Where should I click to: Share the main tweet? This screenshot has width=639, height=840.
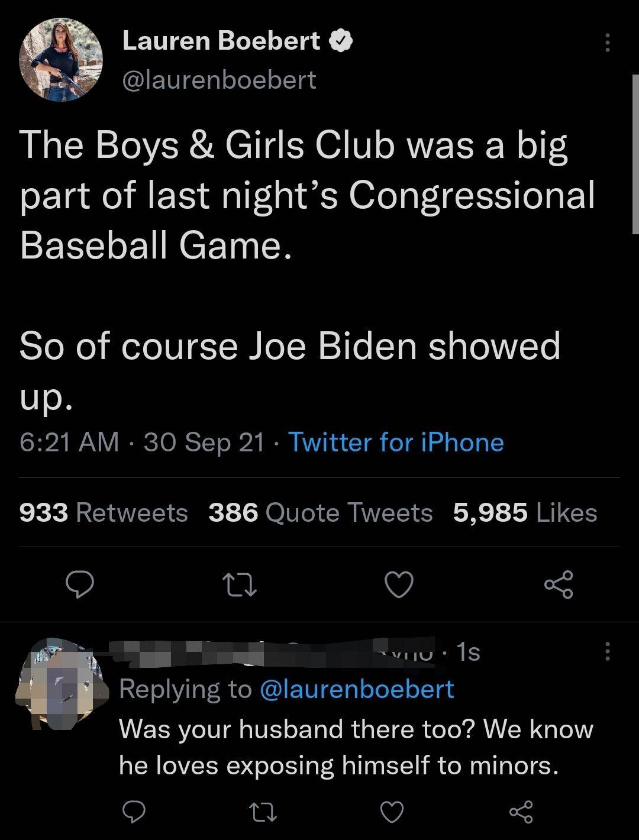(x=559, y=584)
